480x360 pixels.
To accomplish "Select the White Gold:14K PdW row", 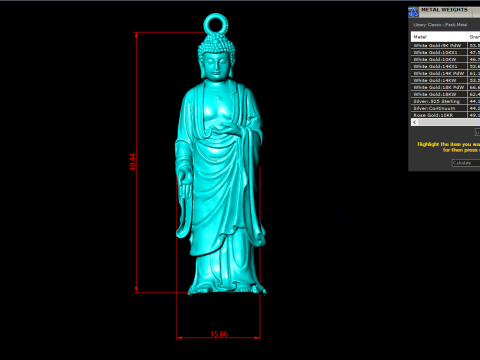I will click(445, 73).
